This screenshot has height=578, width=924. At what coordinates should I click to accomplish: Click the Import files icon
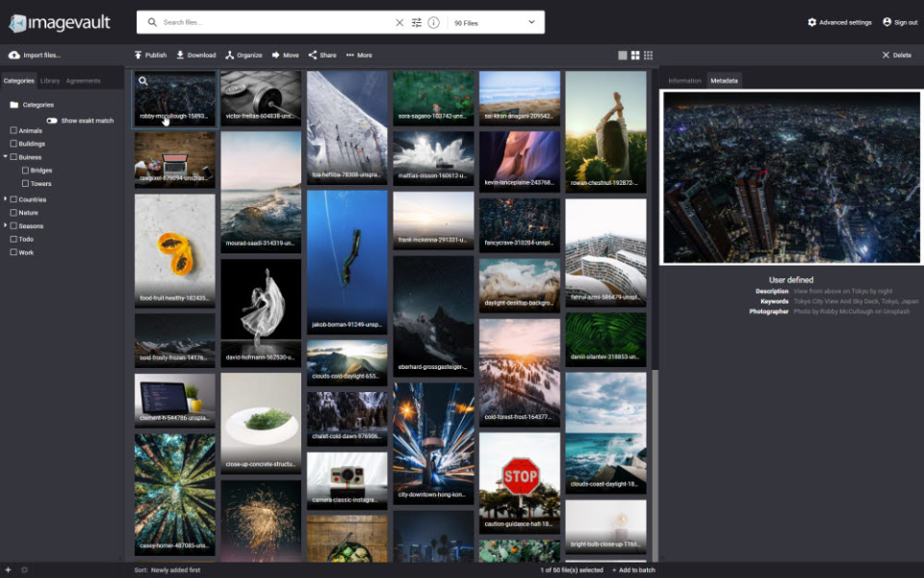(x=13, y=55)
